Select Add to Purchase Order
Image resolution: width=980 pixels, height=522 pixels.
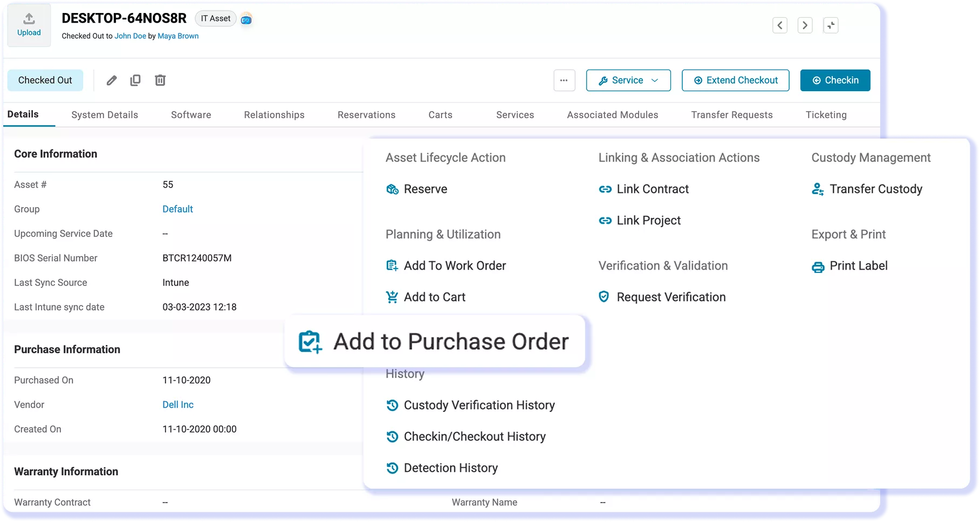tap(435, 341)
